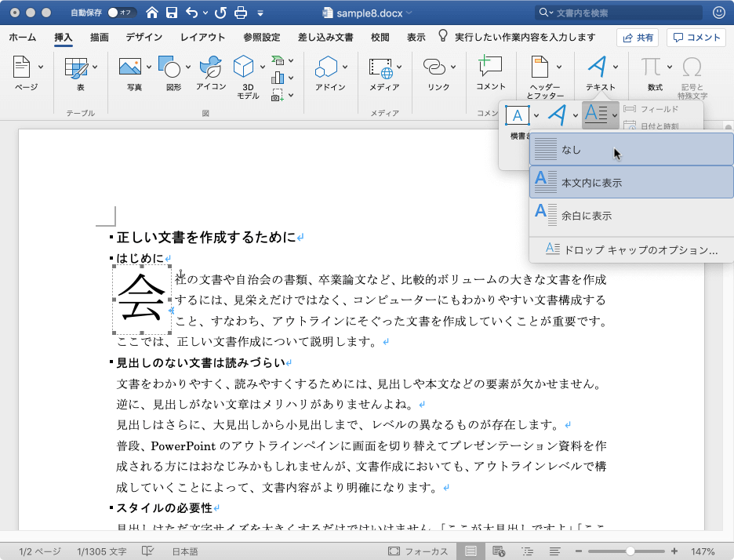734x560 pixels.
Task: Open spelling check book icon in status bar
Action: click(148, 551)
